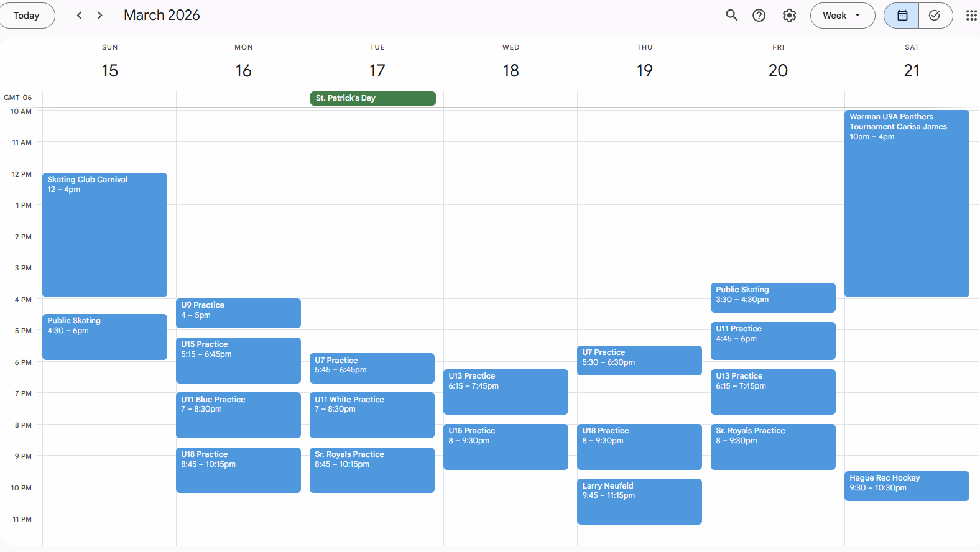Switch to Tasks view toggle
This screenshot has width=980, height=552.
click(934, 16)
